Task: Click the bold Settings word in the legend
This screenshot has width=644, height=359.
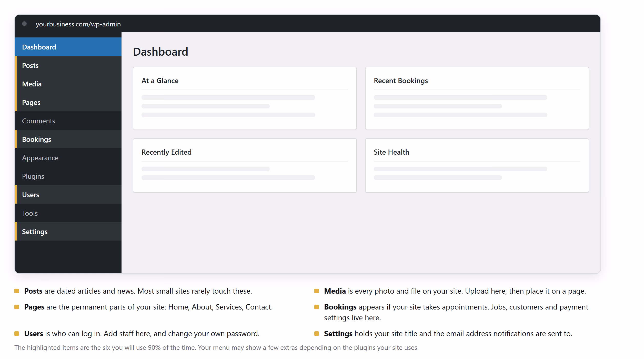Action: pos(338,334)
